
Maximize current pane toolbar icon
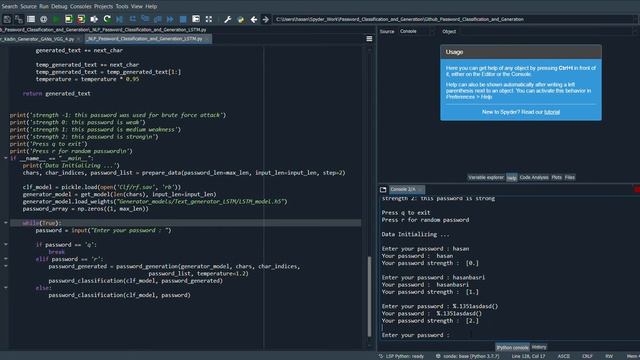click(196, 19)
